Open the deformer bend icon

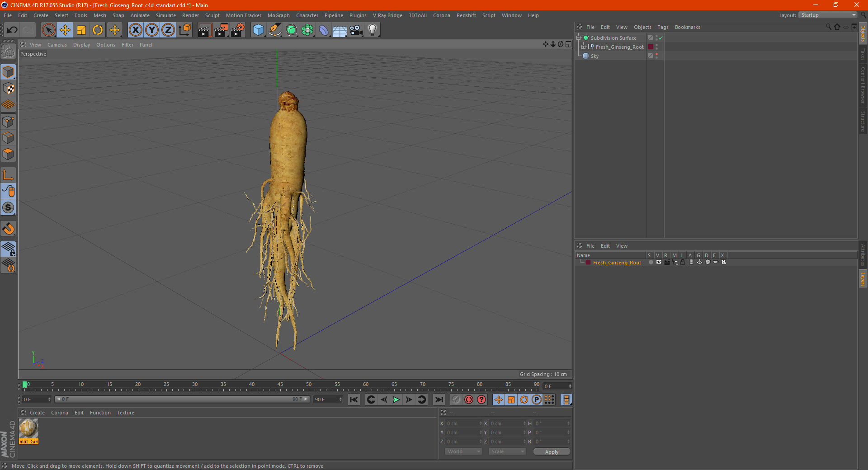point(324,30)
